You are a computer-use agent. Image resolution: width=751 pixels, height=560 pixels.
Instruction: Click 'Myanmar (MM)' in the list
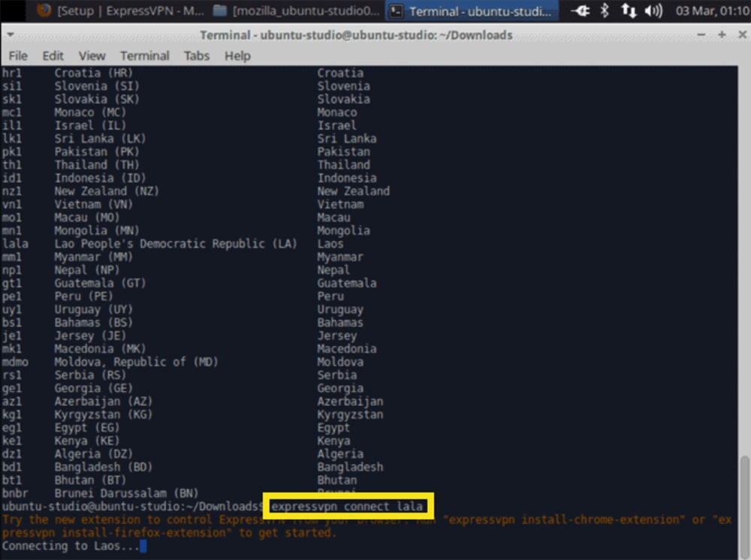[x=93, y=257]
